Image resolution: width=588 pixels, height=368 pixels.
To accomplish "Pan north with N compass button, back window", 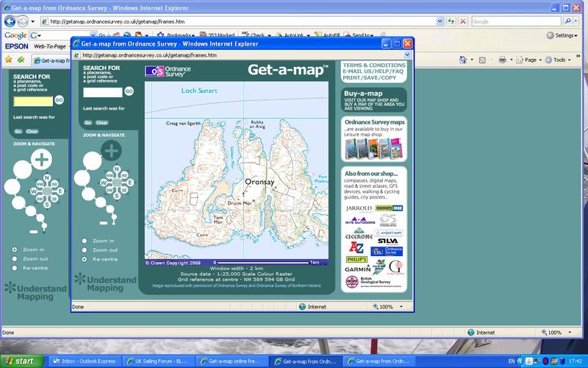I will (x=47, y=177).
